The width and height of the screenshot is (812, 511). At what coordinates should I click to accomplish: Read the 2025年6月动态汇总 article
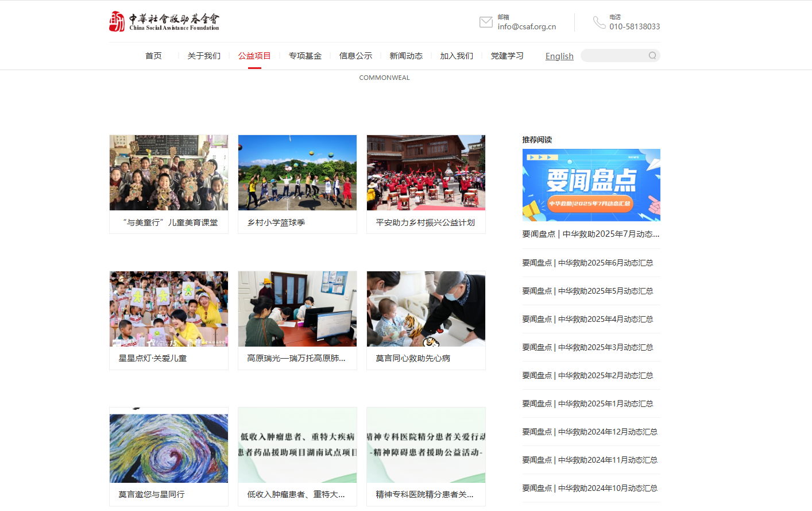587,263
